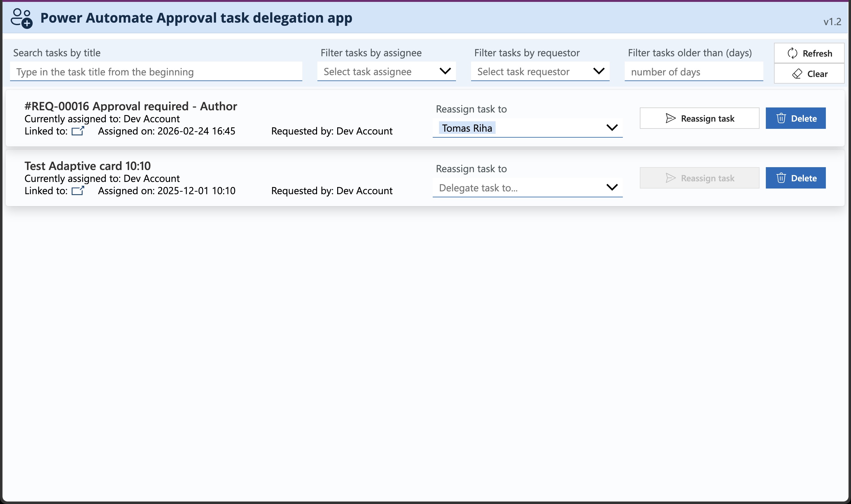Delete the Test Adaptive card task
This screenshot has width=851, height=504.
pyautogui.click(x=796, y=178)
